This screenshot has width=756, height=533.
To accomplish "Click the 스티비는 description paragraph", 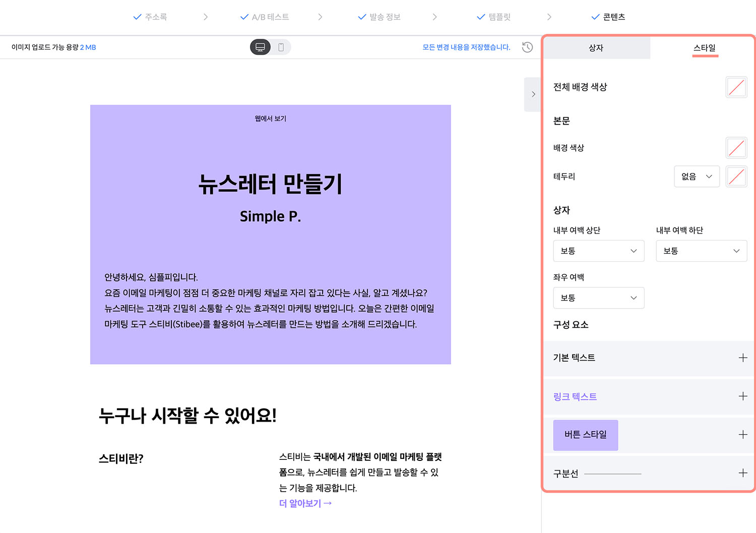I will pyautogui.click(x=360, y=472).
